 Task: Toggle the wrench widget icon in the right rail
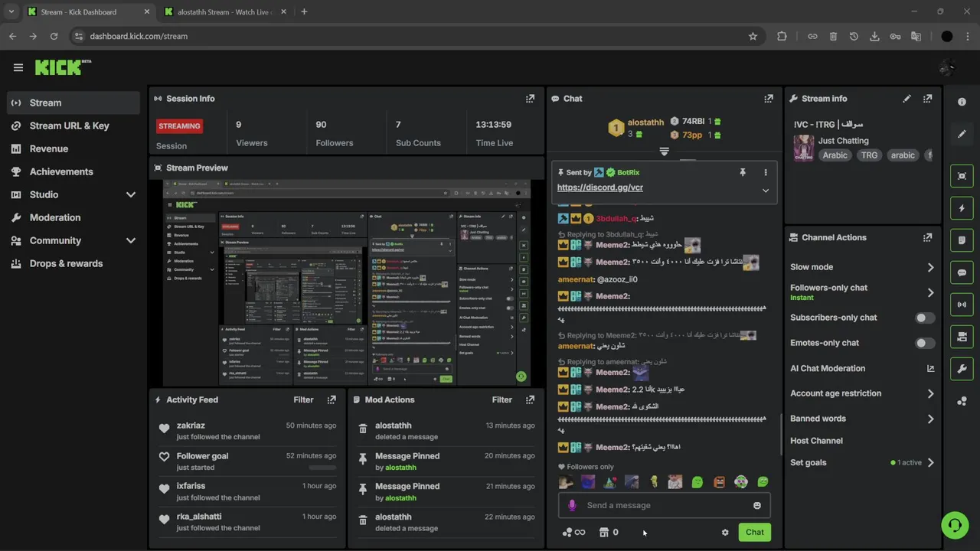pyautogui.click(x=962, y=369)
